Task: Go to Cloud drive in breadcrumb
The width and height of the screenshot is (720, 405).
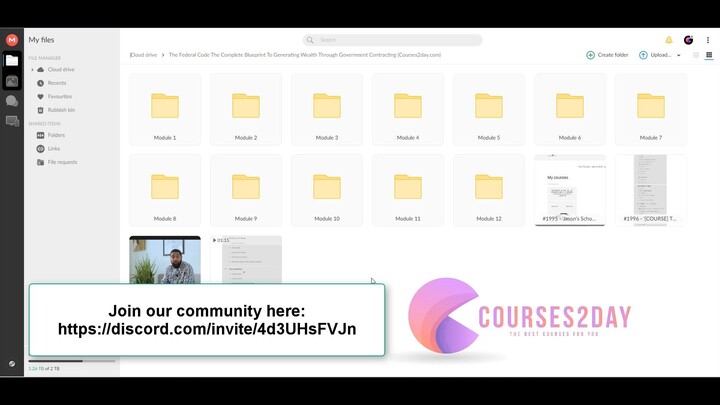Action: tap(144, 55)
